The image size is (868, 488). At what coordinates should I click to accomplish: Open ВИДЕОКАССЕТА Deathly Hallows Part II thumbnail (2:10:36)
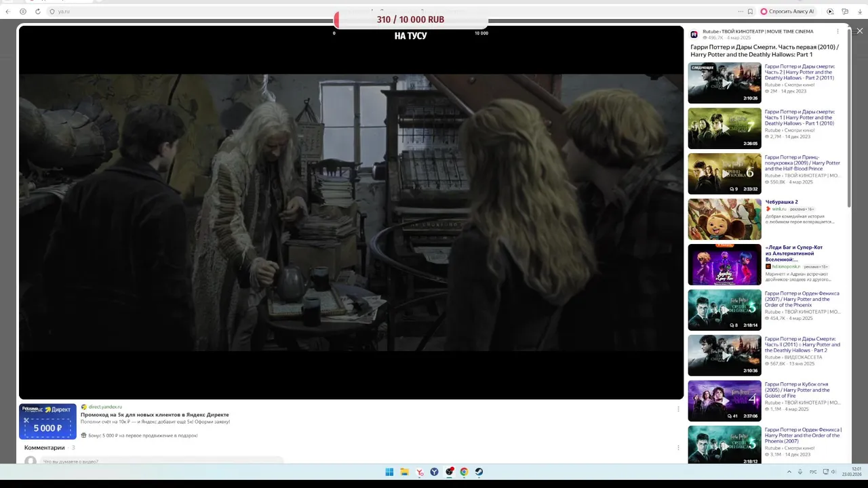[x=724, y=355]
